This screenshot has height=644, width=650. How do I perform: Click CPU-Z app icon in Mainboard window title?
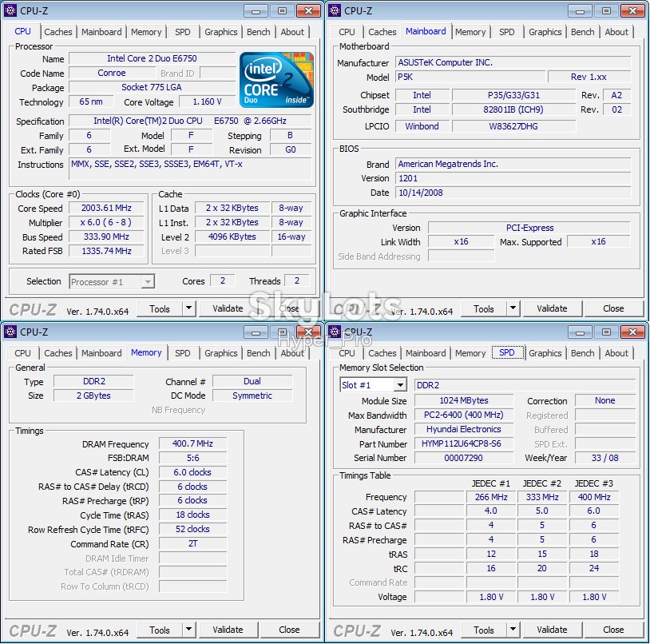334,10
